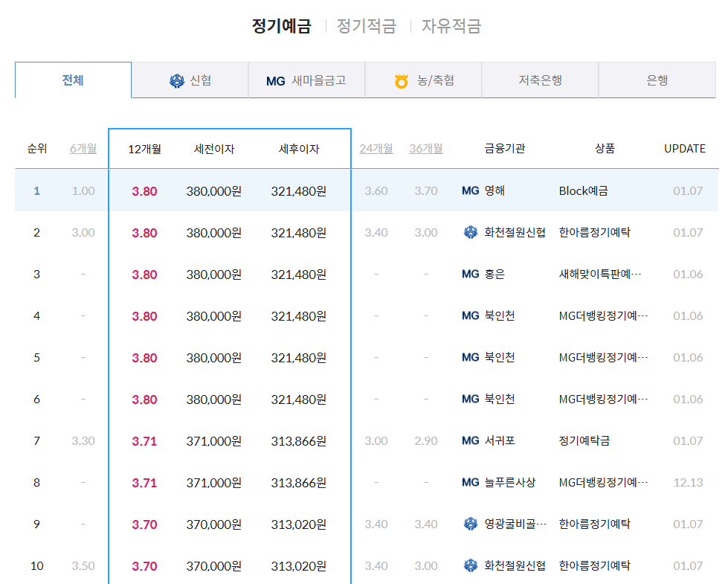Open 화천철원신협 in rank 10 row

point(515,565)
